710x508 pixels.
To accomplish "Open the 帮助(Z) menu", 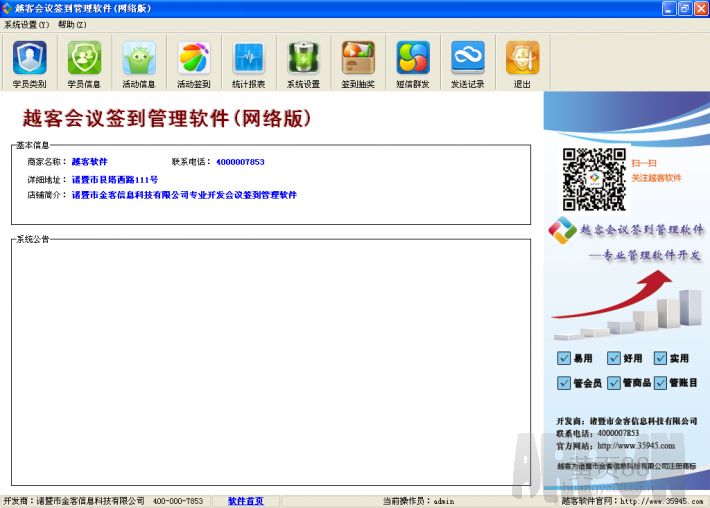I will coord(72,24).
